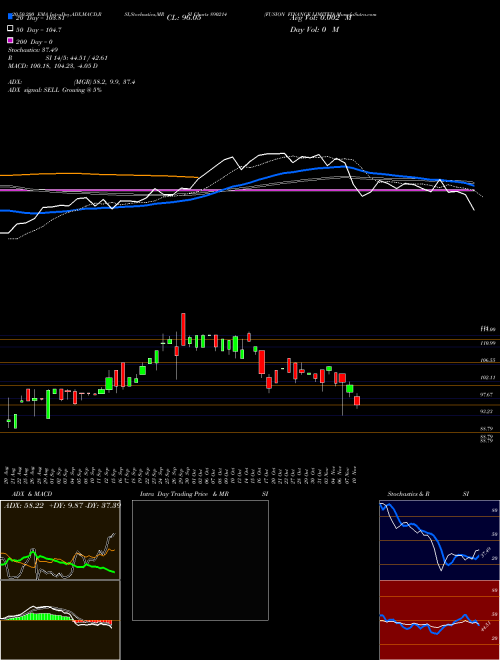The height and width of the screenshot is (660, 500).
Task: Click the 'Stochastics: 37.49' reading
Action: pyautogui.click(x=33, y=50)
